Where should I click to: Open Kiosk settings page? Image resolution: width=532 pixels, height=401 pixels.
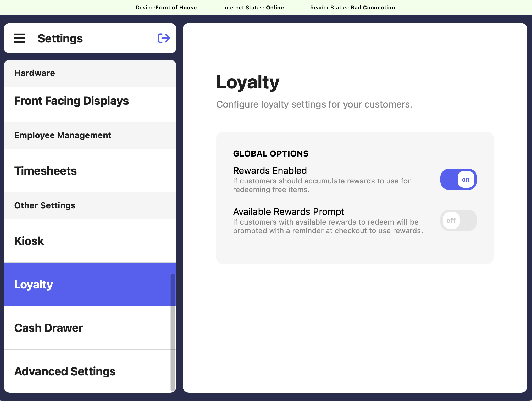[29, 241]
